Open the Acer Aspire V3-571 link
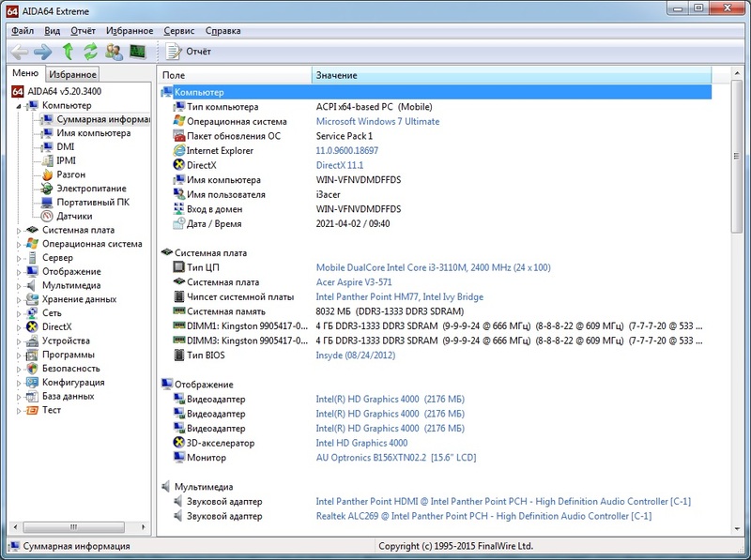Screen dimensions: 751x560 click(x=354, y=282)
